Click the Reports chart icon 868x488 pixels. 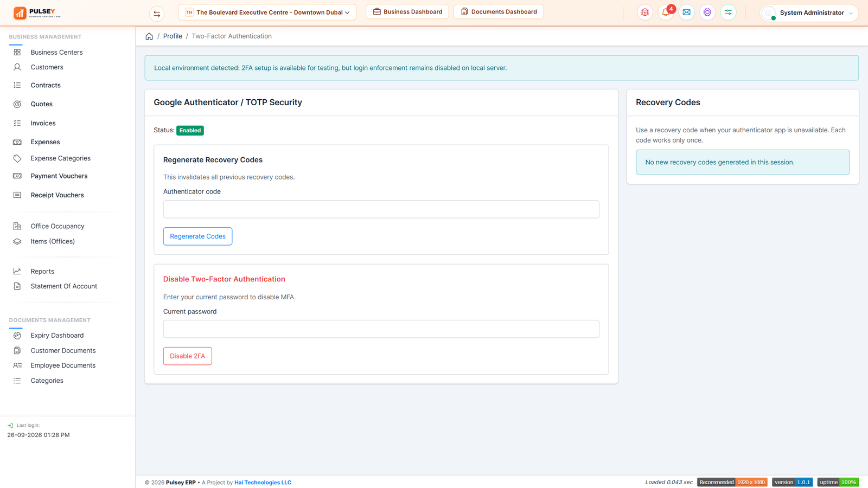[x=17, y=271]
